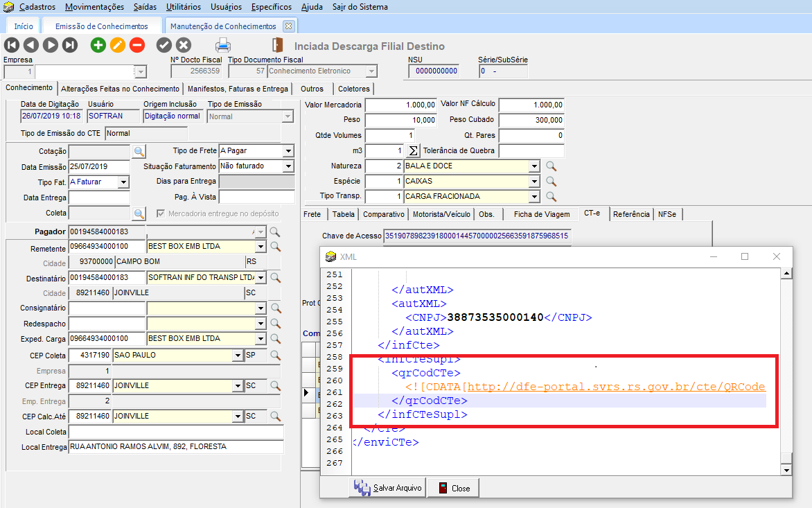This screenshot has width=812, height=508.
Task: Click the search magnifier next to Cotação
Action: point(139,151)
